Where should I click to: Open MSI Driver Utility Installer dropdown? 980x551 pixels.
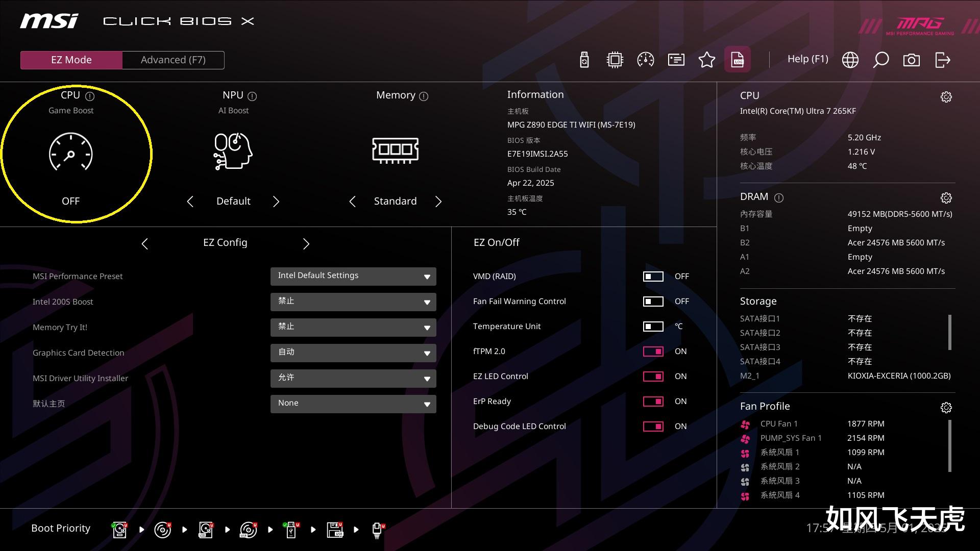pos(353,379)
